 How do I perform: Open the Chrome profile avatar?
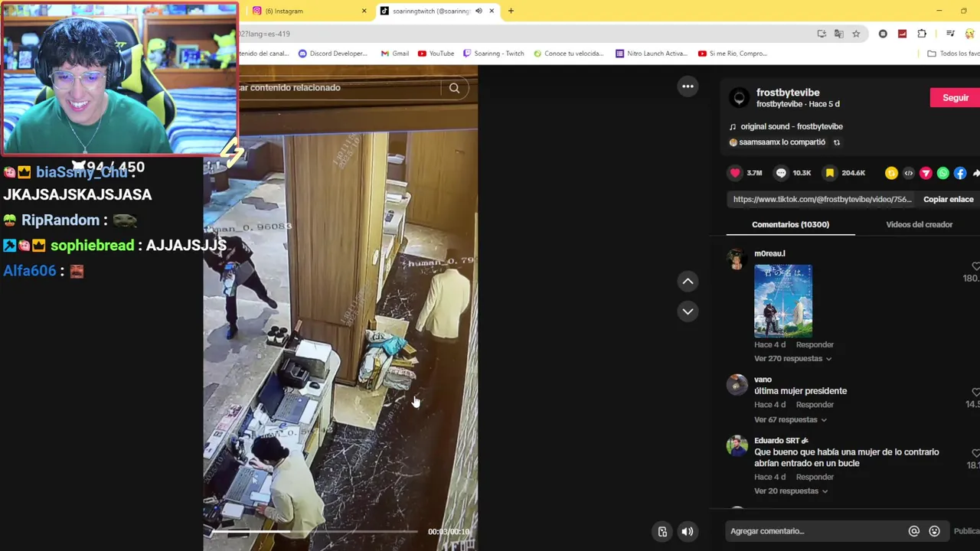click(x=970, y=34)
